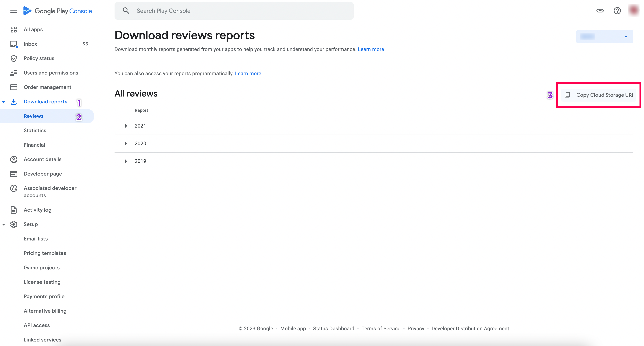Collapse the Setup section arrow
Screen dimensions: 644x346
4,224
